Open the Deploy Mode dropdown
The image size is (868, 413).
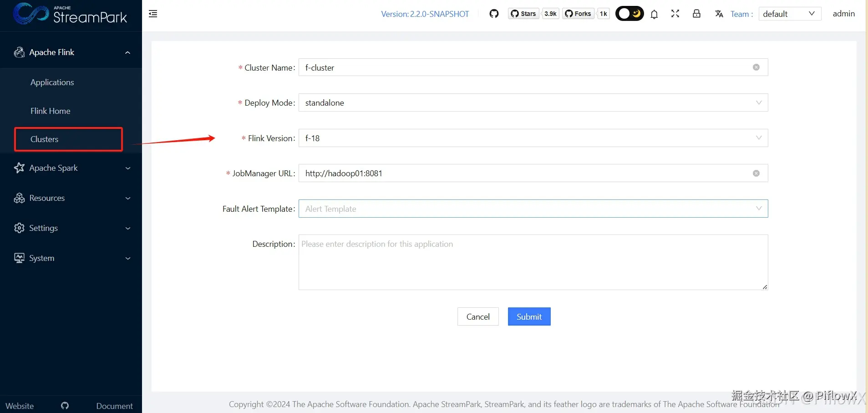click(x=533, y=102)
